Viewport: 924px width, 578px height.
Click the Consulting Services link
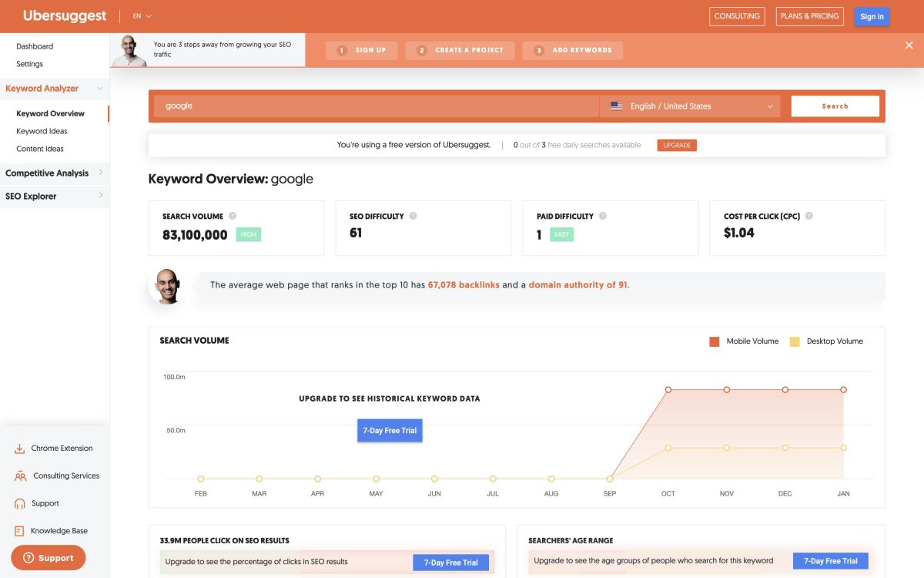click(x=66, y=476)
